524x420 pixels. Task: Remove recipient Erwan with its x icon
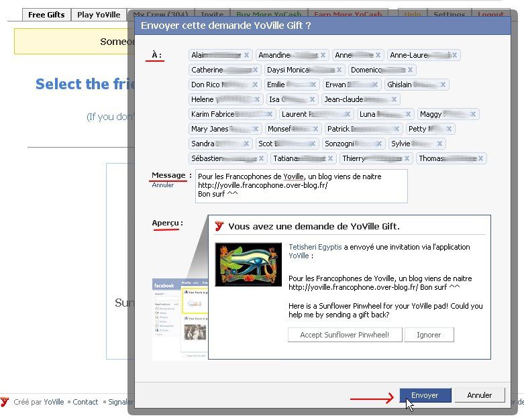pos(375,85)
